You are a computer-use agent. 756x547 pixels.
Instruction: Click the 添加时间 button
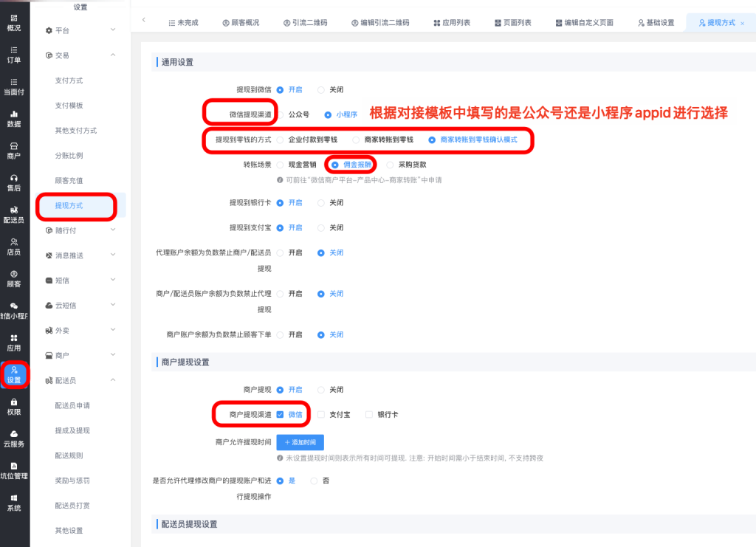point(300,442)
